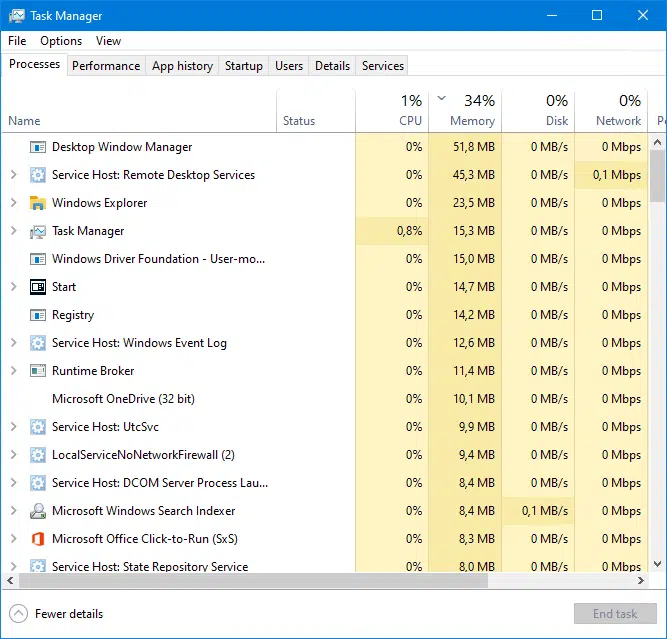The height and width of the screenshot is (639, 667).
Task: Sort processes by Memory column header
Action: [x=465, y=111]
